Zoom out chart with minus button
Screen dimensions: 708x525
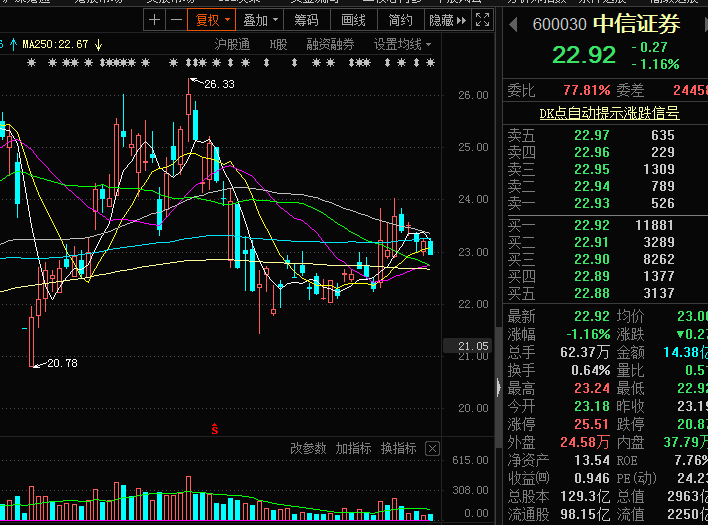[177, 20]
